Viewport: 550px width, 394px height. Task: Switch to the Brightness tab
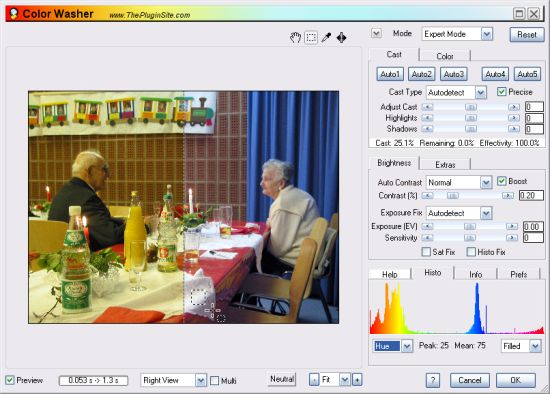tap(394, 163)
